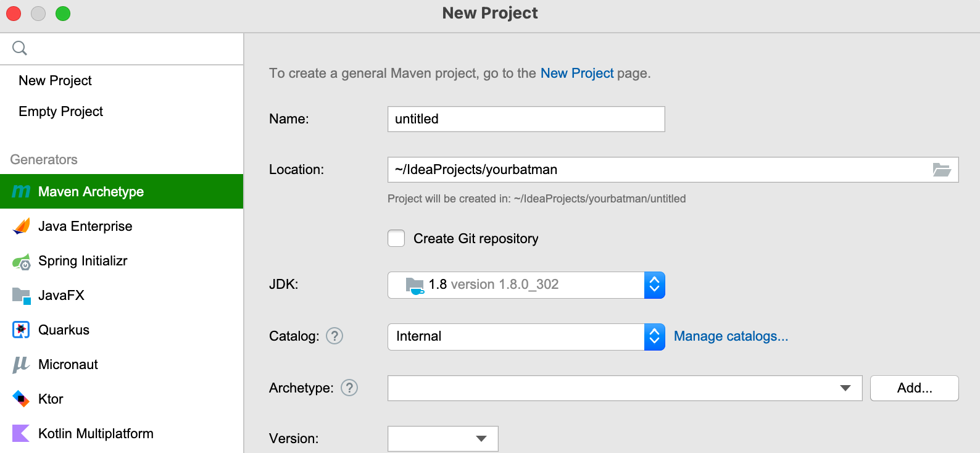Expand the Version dropdown
This screenshot has width=980, height=453.
(481, 439)
